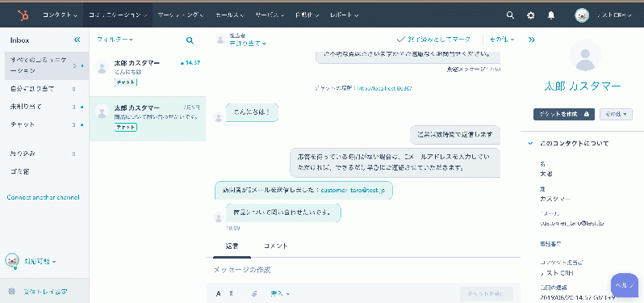Click the 商品について問い合わせたいです chat bubble
The height and width of the screenshot is (303, 644).
coord(283,213)
